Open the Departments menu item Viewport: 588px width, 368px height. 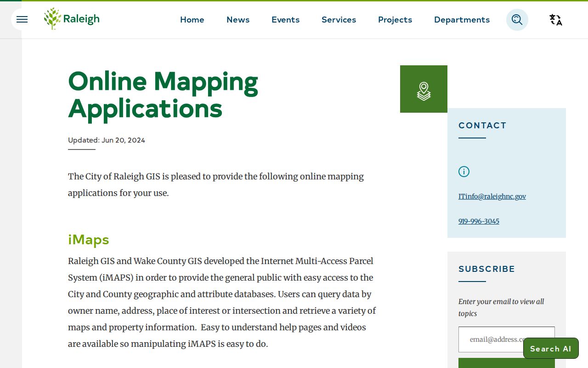(x=462, y=20)
